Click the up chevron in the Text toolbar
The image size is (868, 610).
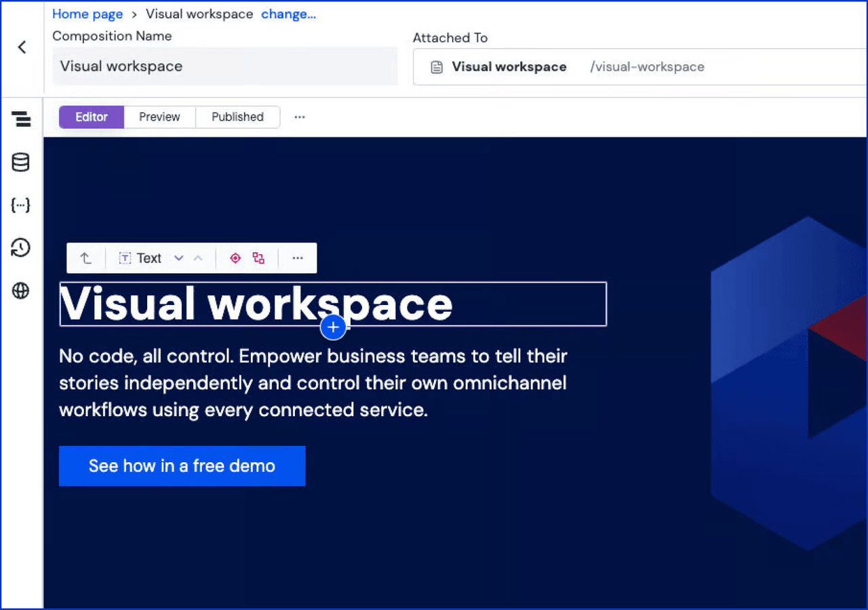pos(197,258)
